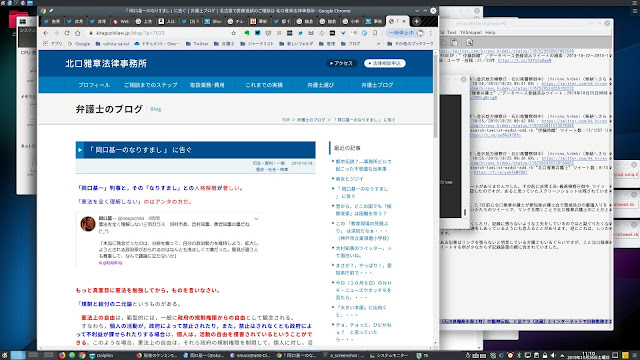This screenshot has width=640, height=360.
Task: Open the Google bookmark
Action: [x=79, y=44]
